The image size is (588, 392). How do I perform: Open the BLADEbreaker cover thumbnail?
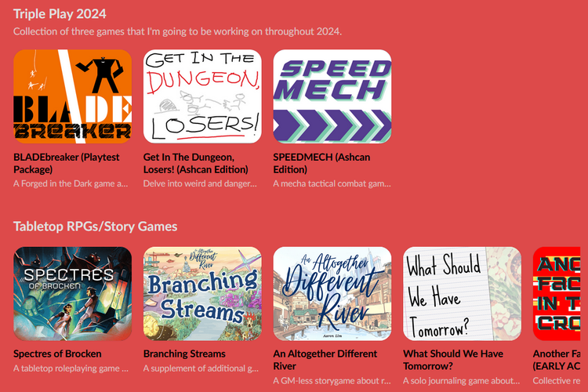72,96
